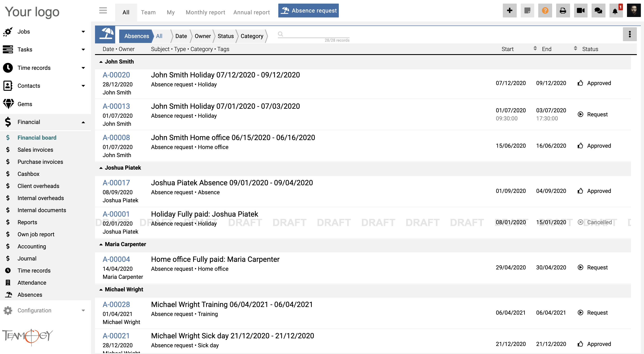644x354 pixels.
Task: Click the print icon in toolbar
Action: pos(563,11)
